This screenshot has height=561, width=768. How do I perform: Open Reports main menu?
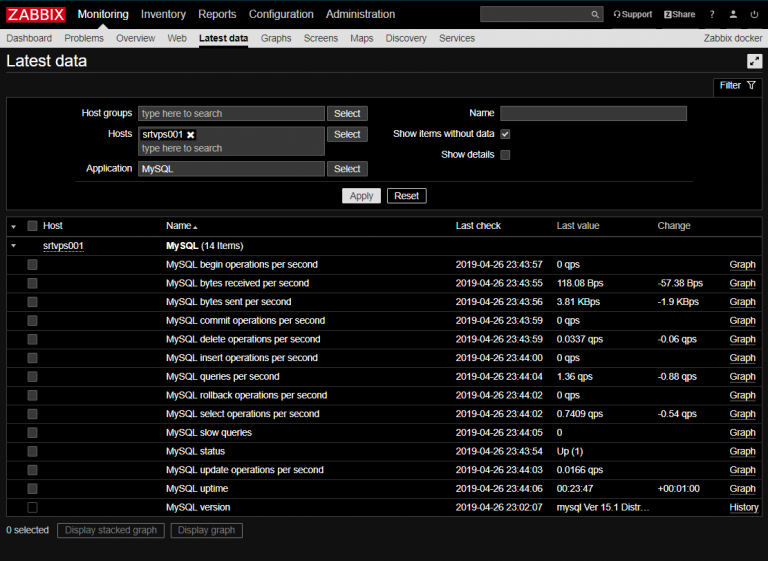tap(217, 14)
